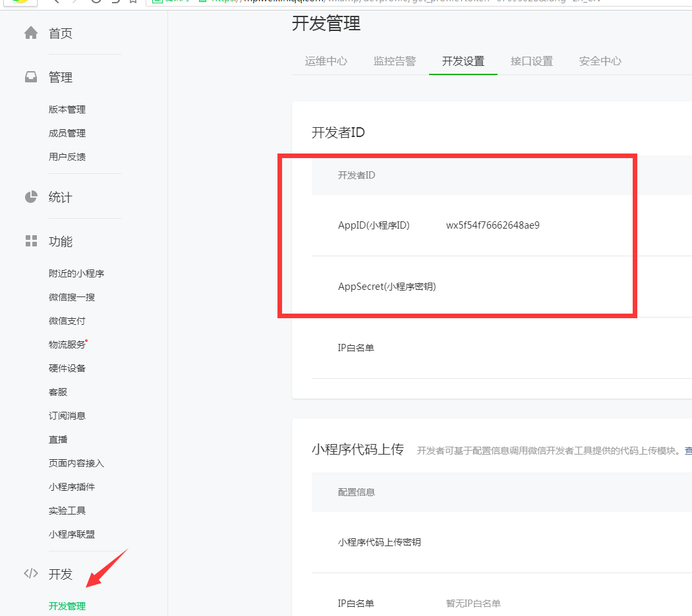
Task: Switch to the 接口设置 tab
Action: [x=532, y=61]
